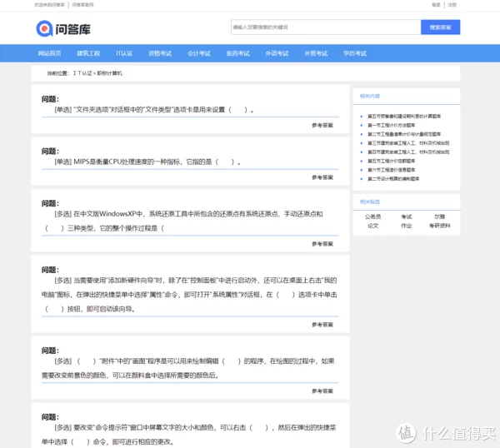
Task: Click the 登录 link at top right
Action: click(436, 4)
